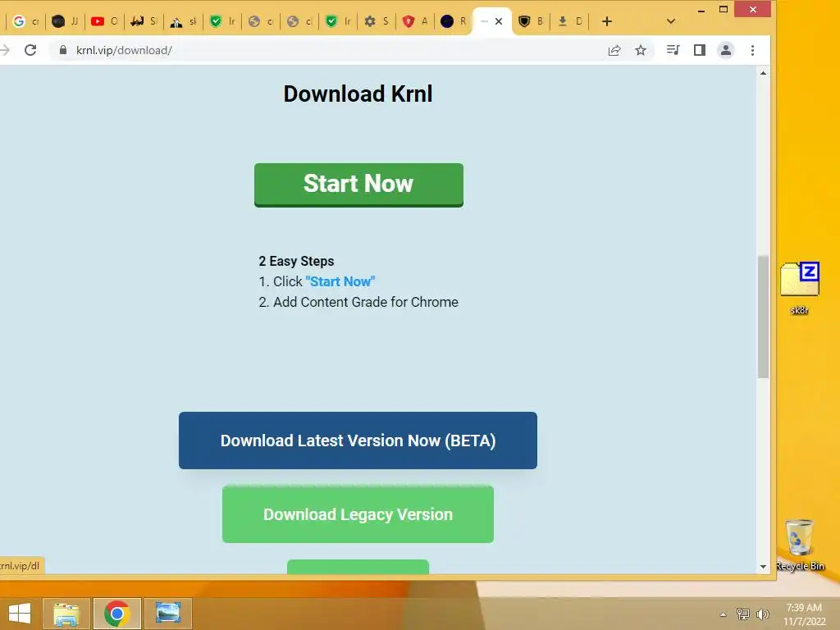Maximize the Chrome window
The height and width of the screenshot is (630, 840).
pyautogui.click(x=724, y=10)
